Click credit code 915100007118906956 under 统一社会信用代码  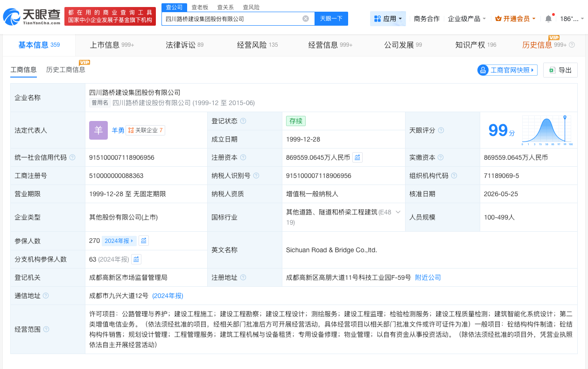coord(122,157)
